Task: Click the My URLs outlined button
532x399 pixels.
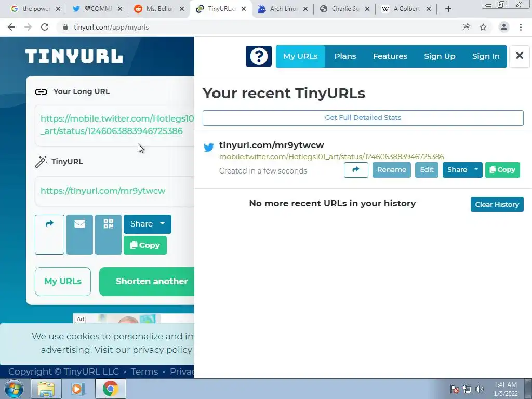Action: (63, 281)
